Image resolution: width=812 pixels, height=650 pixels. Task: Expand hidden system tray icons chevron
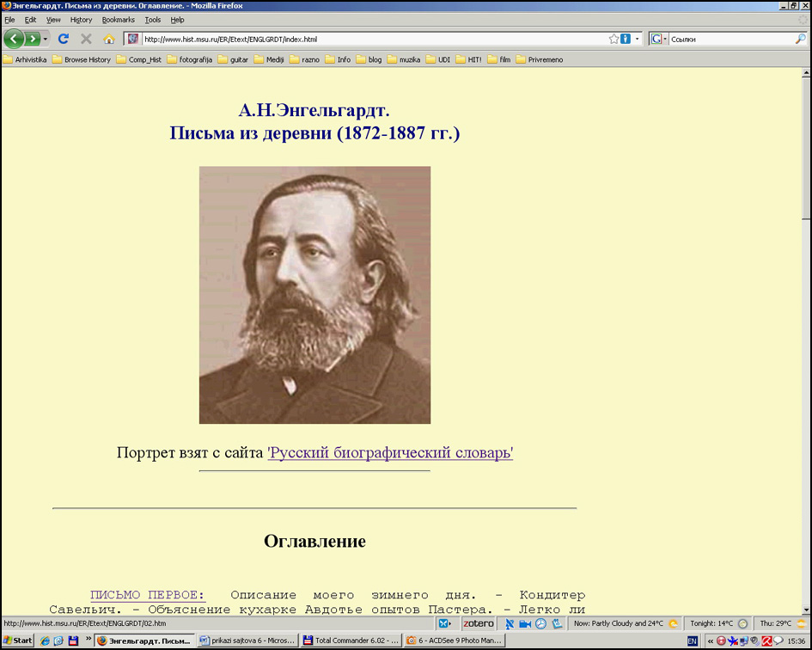(711, 641)
